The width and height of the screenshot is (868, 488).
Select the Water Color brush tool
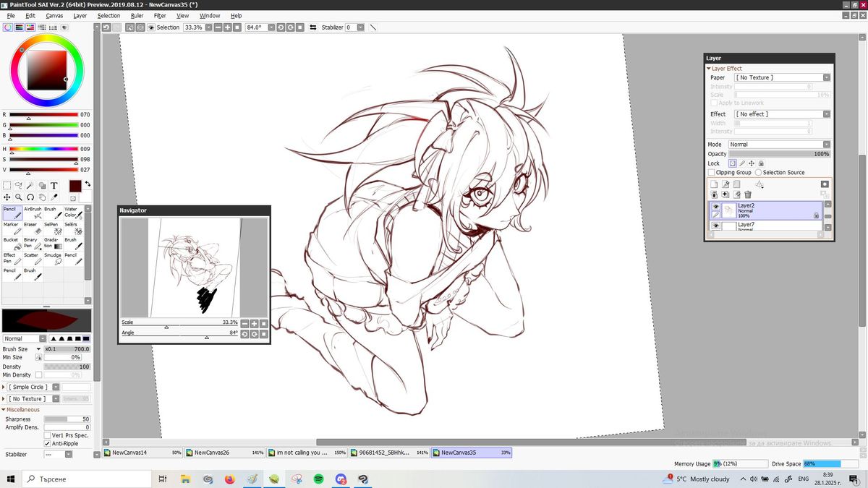pos(73,212)
